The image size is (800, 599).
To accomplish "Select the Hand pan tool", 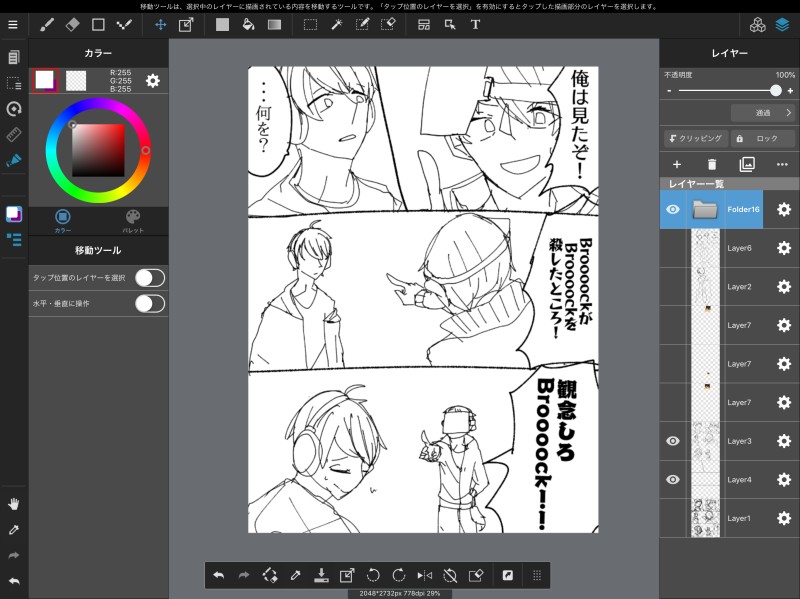I will 14,504.
